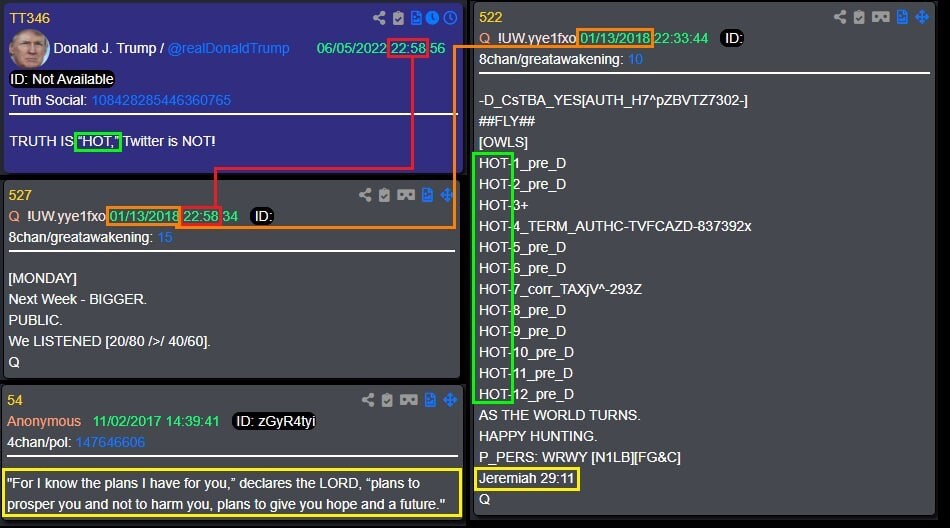Click the filled blue clock icon on TT346
The width and height of the screenshot is (950, 528).
pyautogui.click(x=432, y=18)
